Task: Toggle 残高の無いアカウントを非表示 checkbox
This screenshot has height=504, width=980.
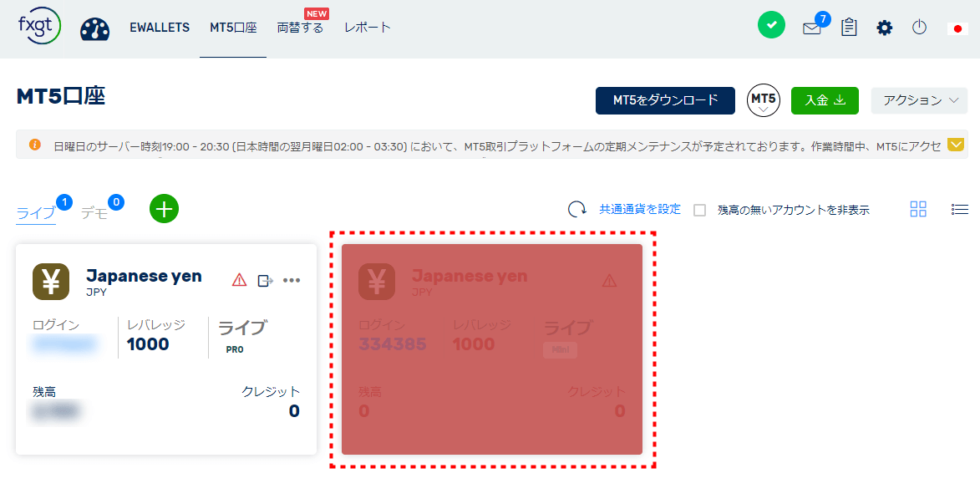Action: [700, 210]
